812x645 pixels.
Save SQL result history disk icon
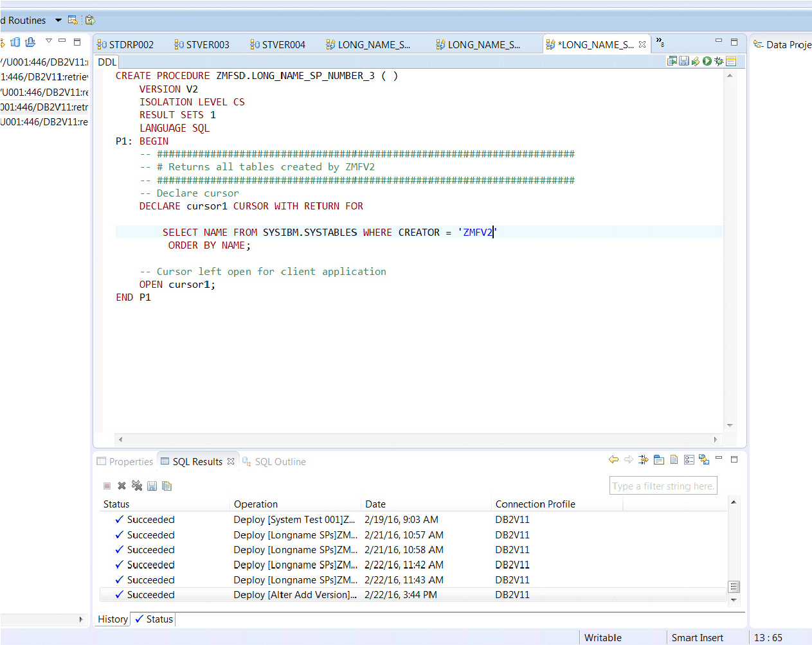point(152,486)
